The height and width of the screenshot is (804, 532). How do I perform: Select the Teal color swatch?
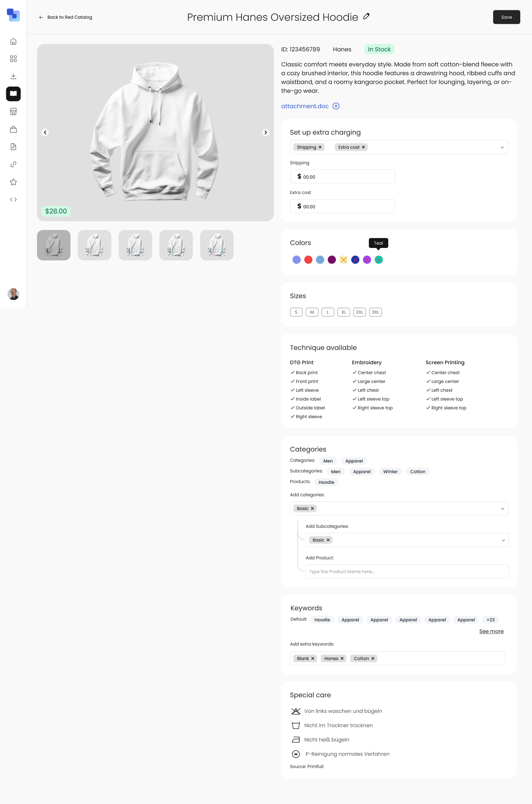378,259
